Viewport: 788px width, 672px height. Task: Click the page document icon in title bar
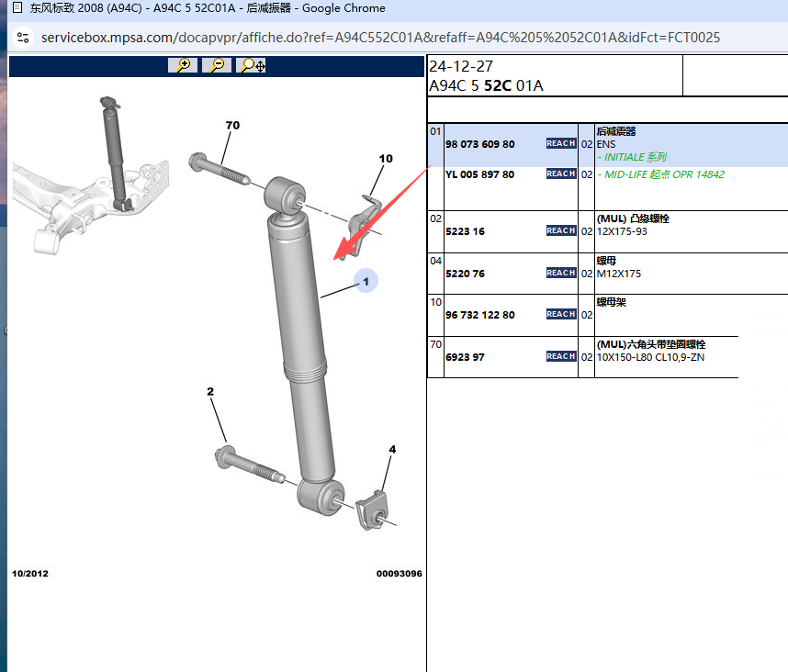point(17,7)
